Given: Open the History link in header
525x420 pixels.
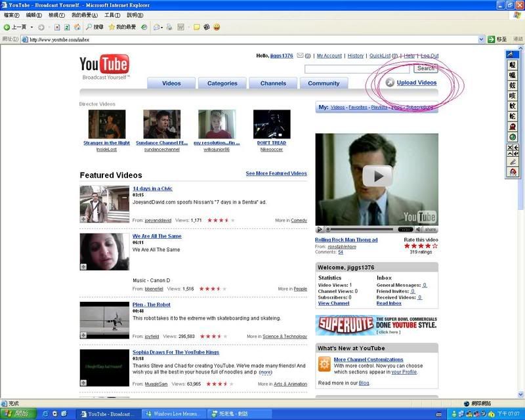Looking at the screenshot, I should click(x=355, y=56).
